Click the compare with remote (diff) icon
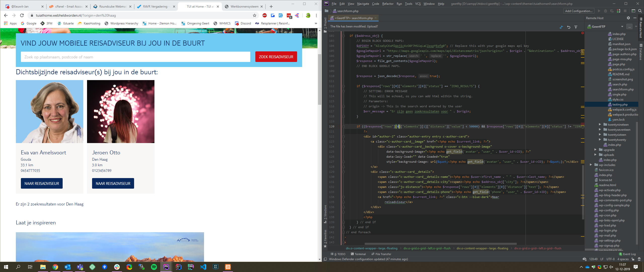This screenshot has width=644, height=272. point(561,27)
